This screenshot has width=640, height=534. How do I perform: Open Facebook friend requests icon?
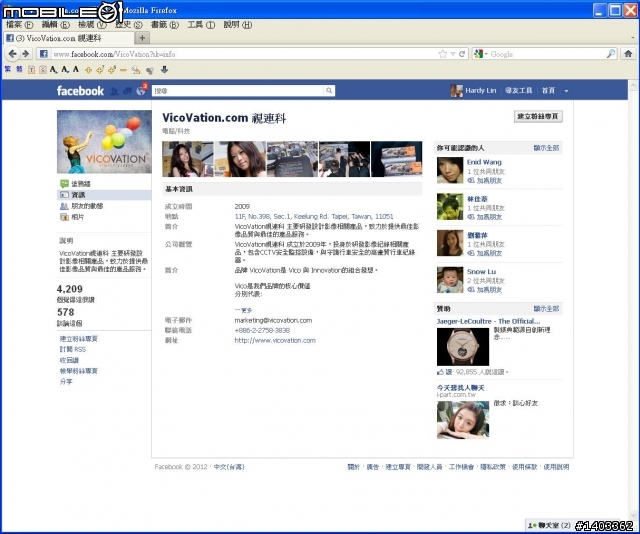coord(114,91)
